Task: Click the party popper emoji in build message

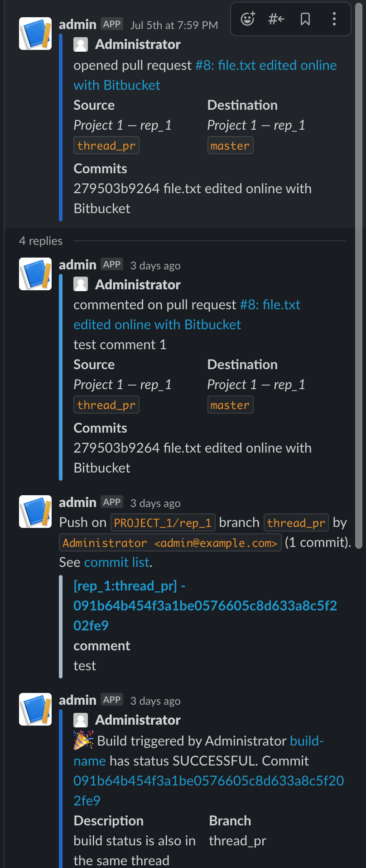Action: click(83, 741)
